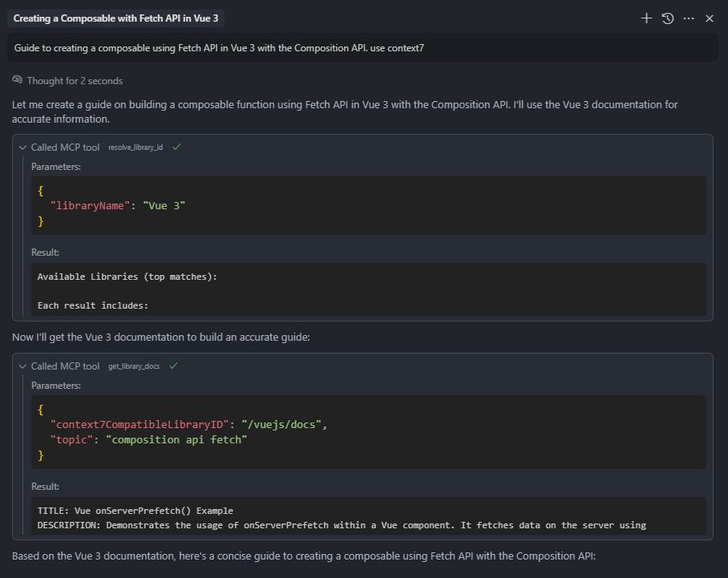Click the get_library_docs tool name

[134, 366]
